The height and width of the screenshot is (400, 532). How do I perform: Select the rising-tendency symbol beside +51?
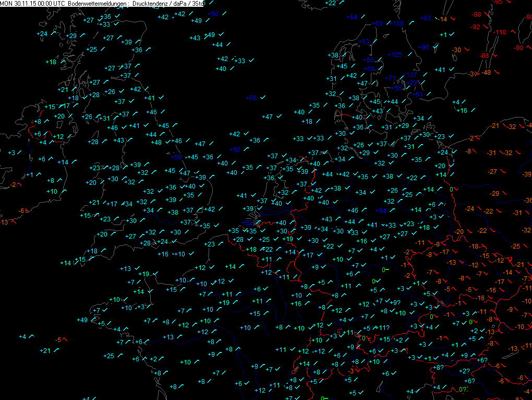click(x=429, y=93)
